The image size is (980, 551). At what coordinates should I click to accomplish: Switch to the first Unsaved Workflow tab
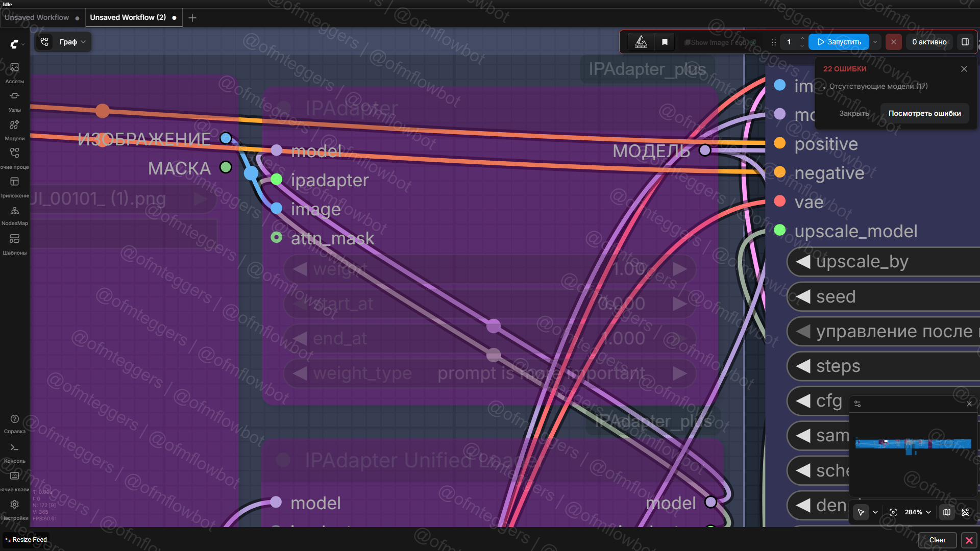(x=37, y=17)
